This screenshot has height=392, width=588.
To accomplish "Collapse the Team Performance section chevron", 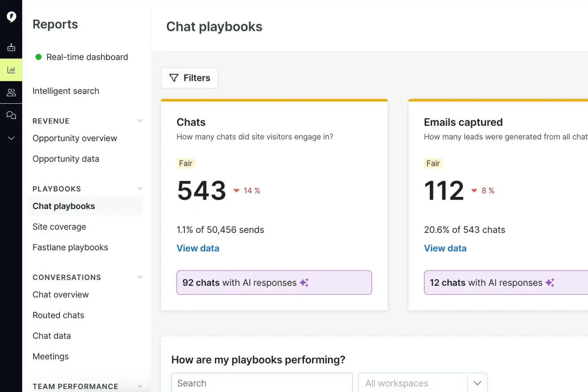I will coord(140,386).
